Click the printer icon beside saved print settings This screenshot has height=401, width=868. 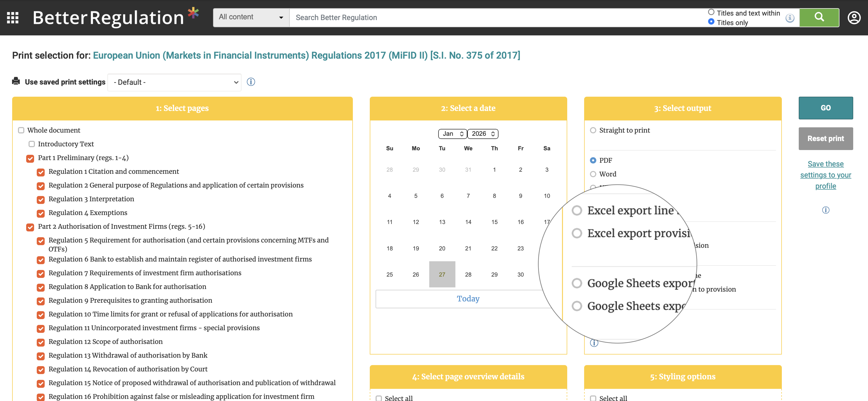(16, 81)
